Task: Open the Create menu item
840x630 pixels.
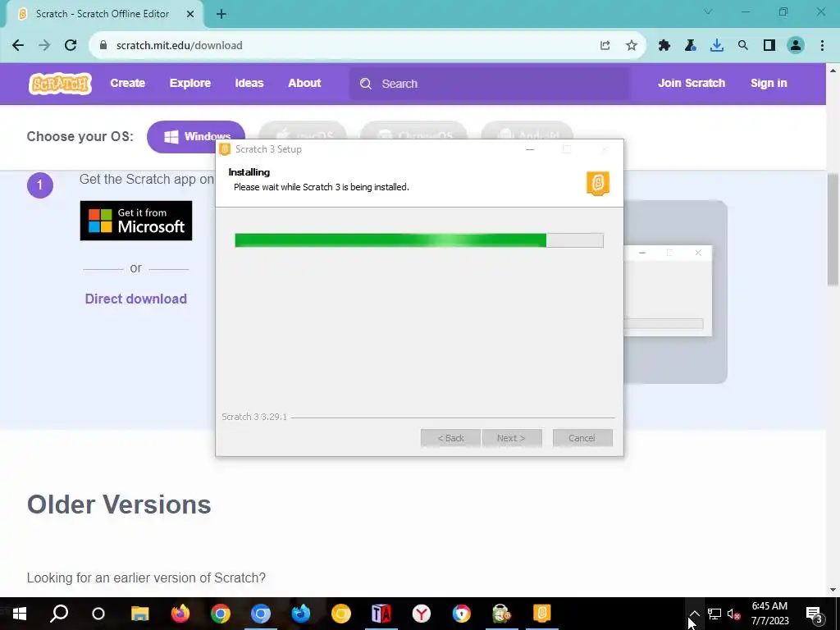Action: click(127, 83)
